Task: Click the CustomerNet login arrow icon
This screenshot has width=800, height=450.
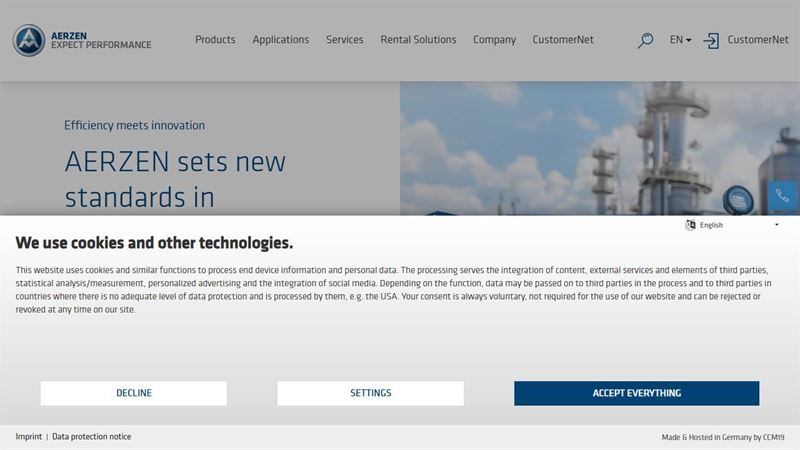Action: click(x=711, y=41)
